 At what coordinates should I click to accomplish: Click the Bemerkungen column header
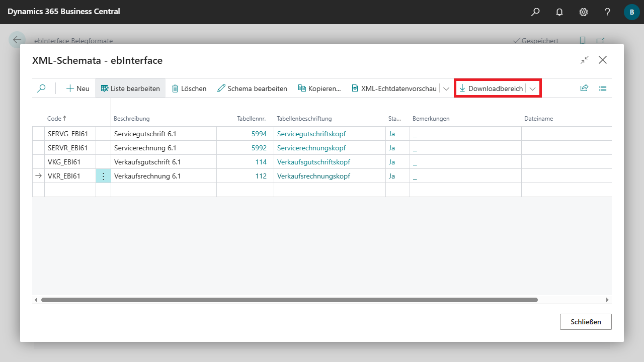click(x=431, y=119)
